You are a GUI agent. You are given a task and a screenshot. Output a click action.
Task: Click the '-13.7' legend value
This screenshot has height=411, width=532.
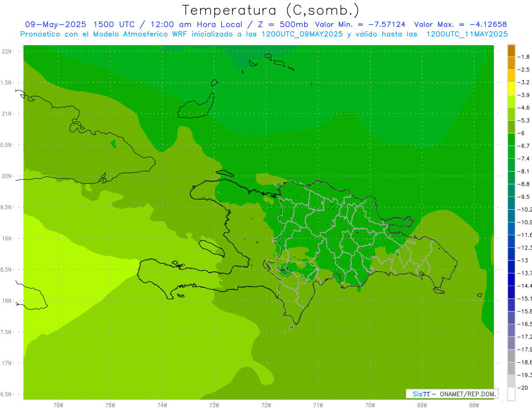click(x=525, y=273)
